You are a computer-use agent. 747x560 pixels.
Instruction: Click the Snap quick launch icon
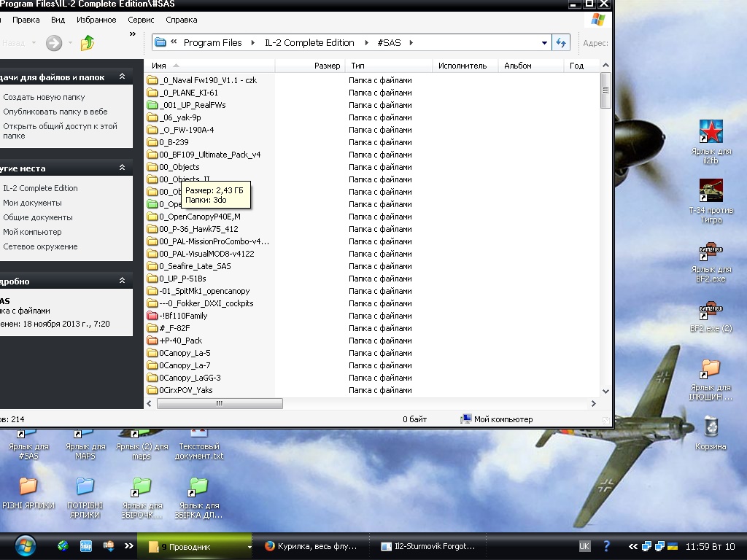[x=86, y=546]
